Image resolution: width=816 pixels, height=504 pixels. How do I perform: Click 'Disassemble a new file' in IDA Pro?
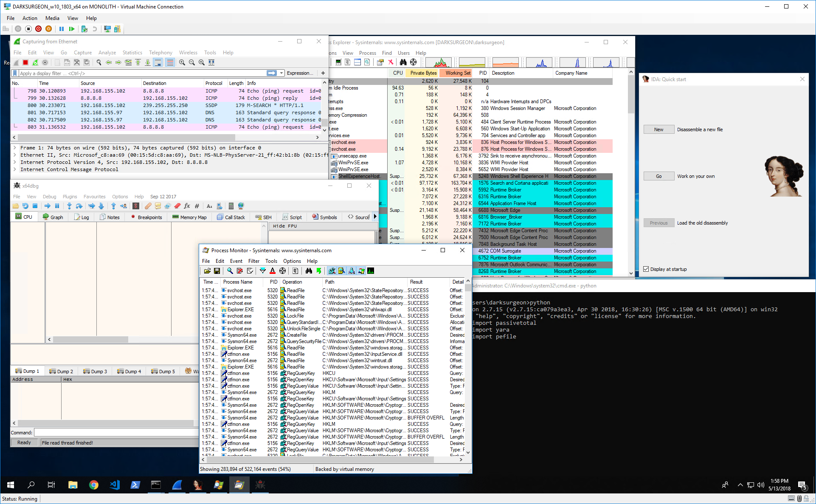699,130
